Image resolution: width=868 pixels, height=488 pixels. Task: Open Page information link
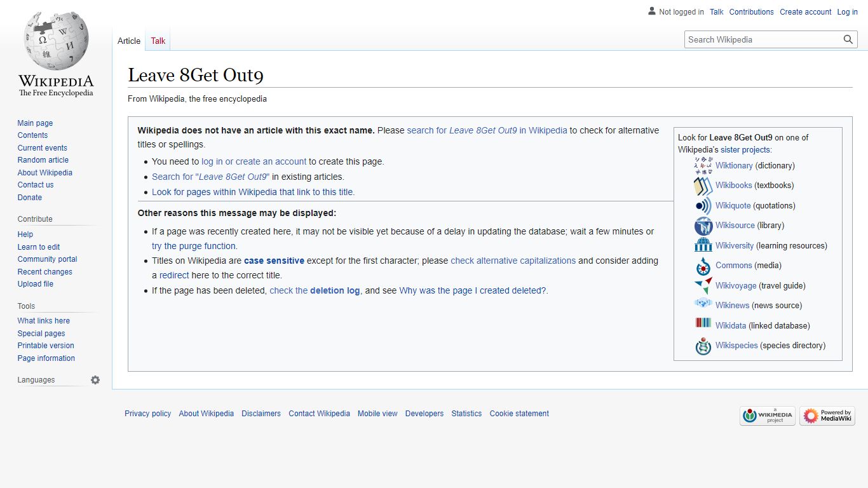pyautogui.click(x=46, y=358)
